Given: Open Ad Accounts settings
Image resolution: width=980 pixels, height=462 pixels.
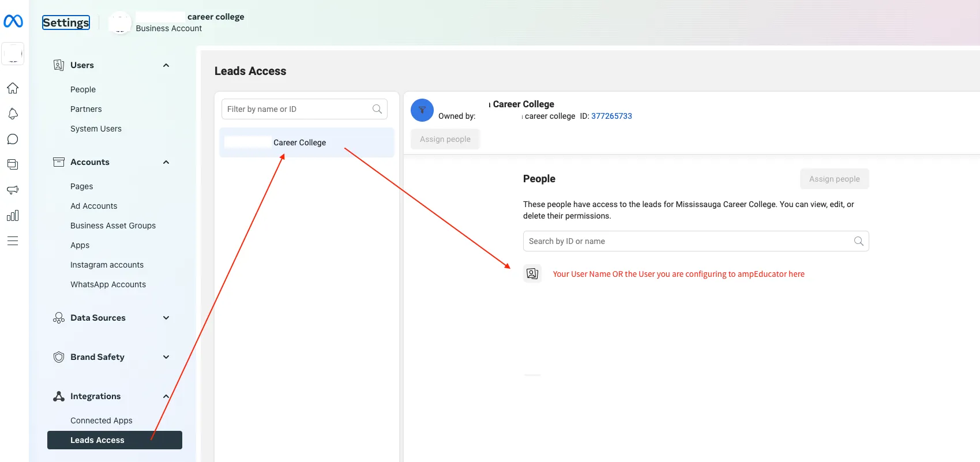Looking at the screenshot, I should click(93, 206).
